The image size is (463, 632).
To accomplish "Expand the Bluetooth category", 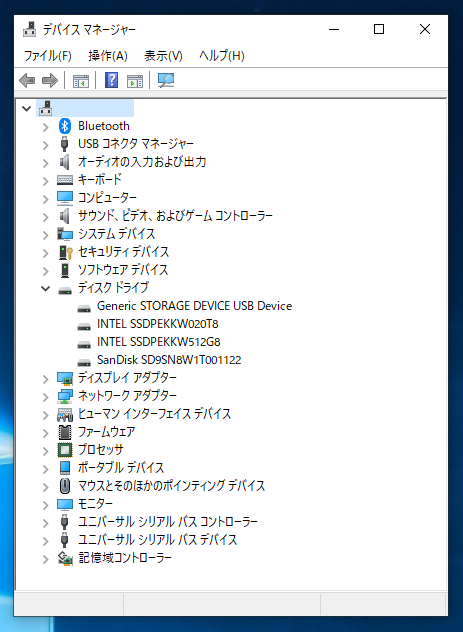I will click(46, 127).
